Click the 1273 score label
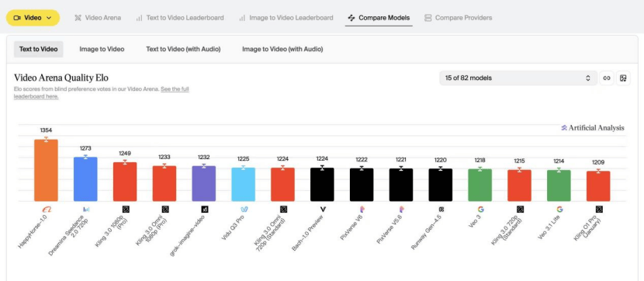The image size is (644, 281). 85,148
